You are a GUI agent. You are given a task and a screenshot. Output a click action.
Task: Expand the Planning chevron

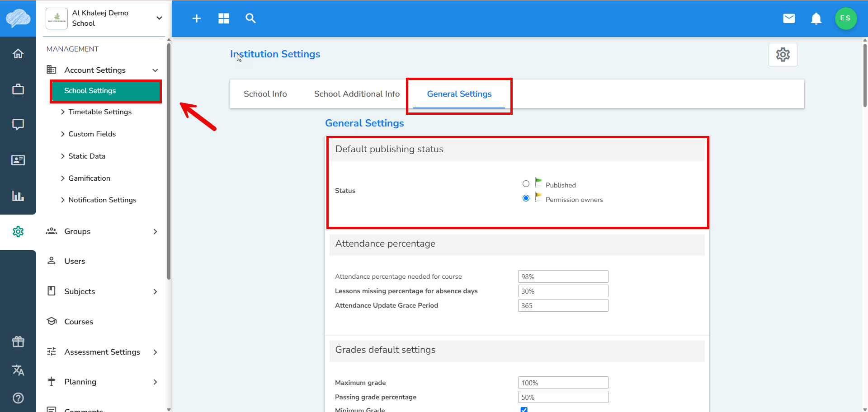click(x=156, y=382)
